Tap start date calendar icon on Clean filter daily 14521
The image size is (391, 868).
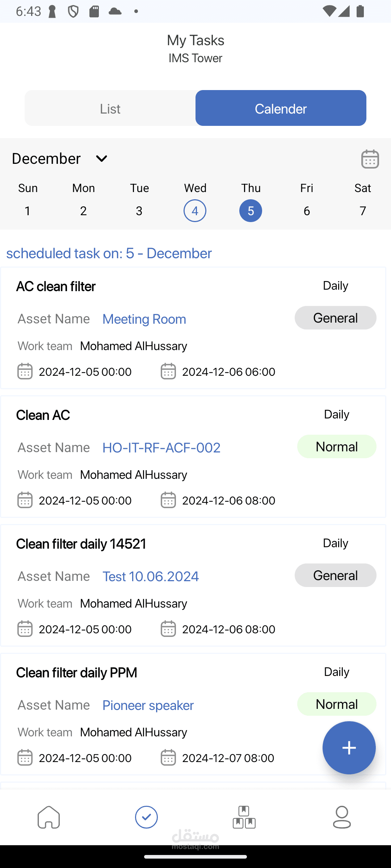pos(25,629)
